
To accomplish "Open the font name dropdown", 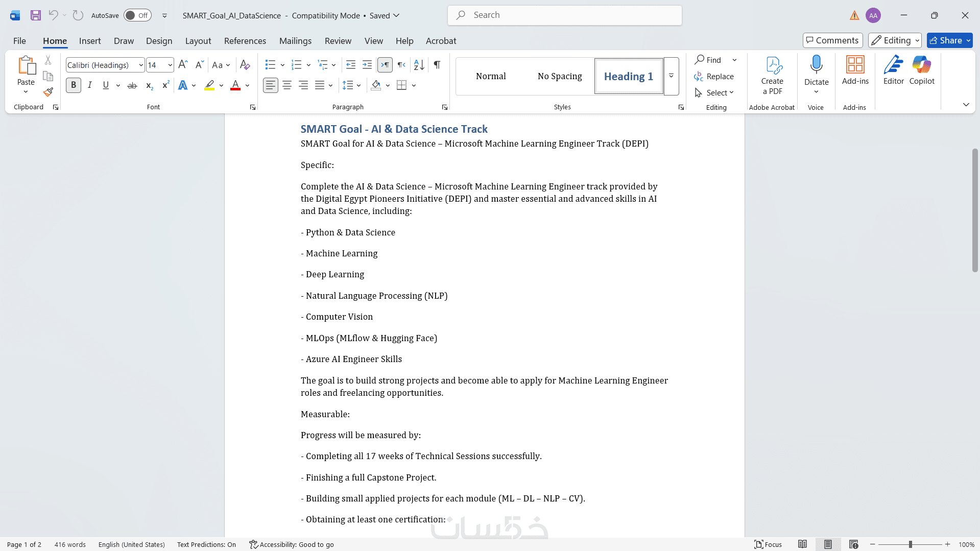I will pos(141,65).
